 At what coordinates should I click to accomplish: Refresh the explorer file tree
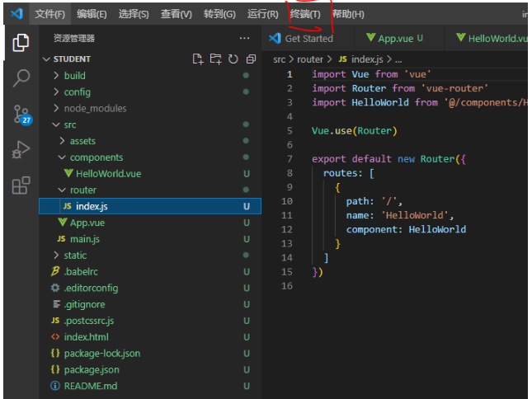click(x=233, y=59)
